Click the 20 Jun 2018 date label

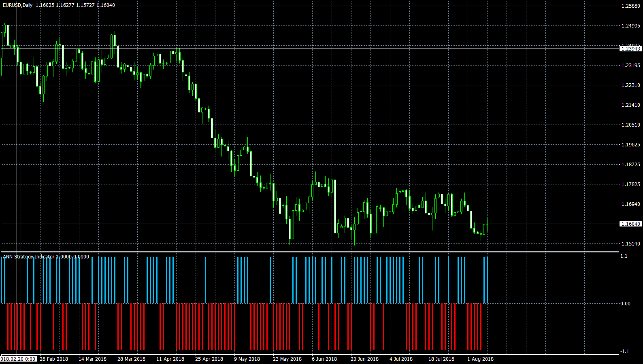pos(364,359)
